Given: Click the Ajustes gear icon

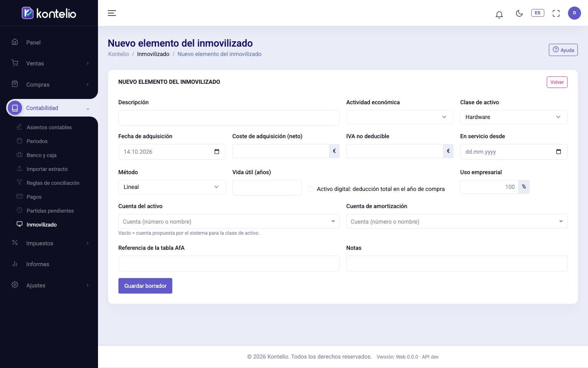Looking at the screenshot, I should 15,285.
